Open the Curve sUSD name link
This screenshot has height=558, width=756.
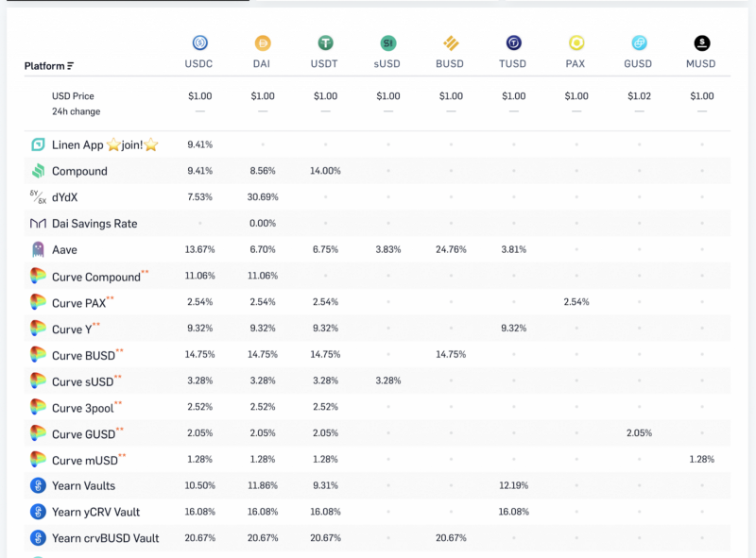pos(82,381)
